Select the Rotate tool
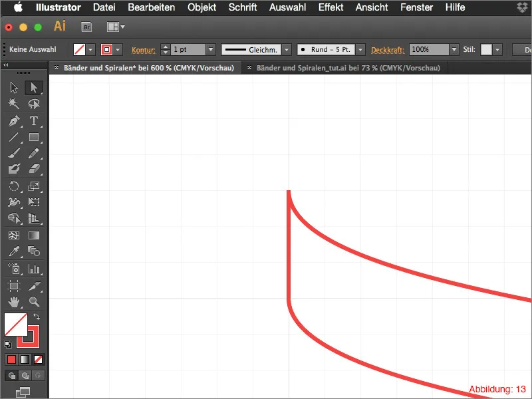This screenshot has height=399, width=532. tap(14, 186)
